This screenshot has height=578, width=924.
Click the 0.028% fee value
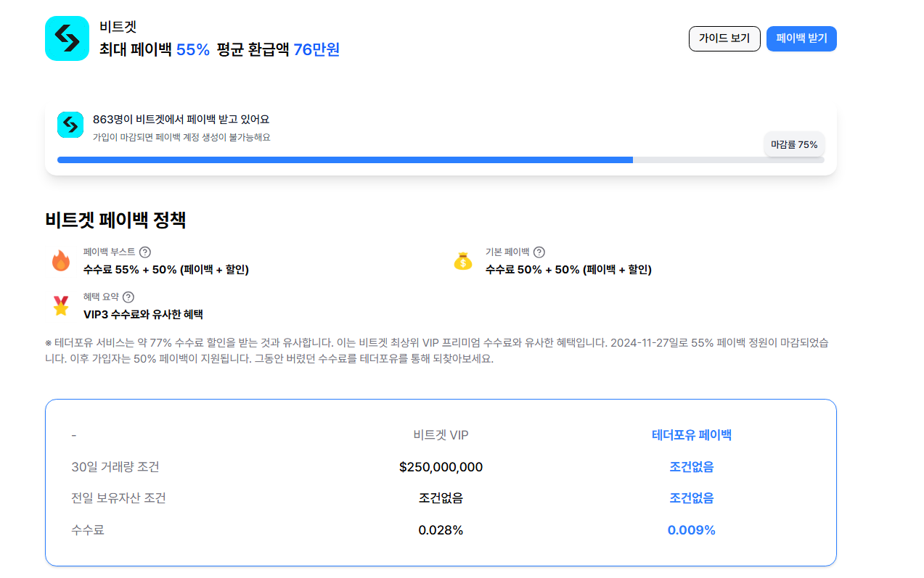tap(441, 530)
